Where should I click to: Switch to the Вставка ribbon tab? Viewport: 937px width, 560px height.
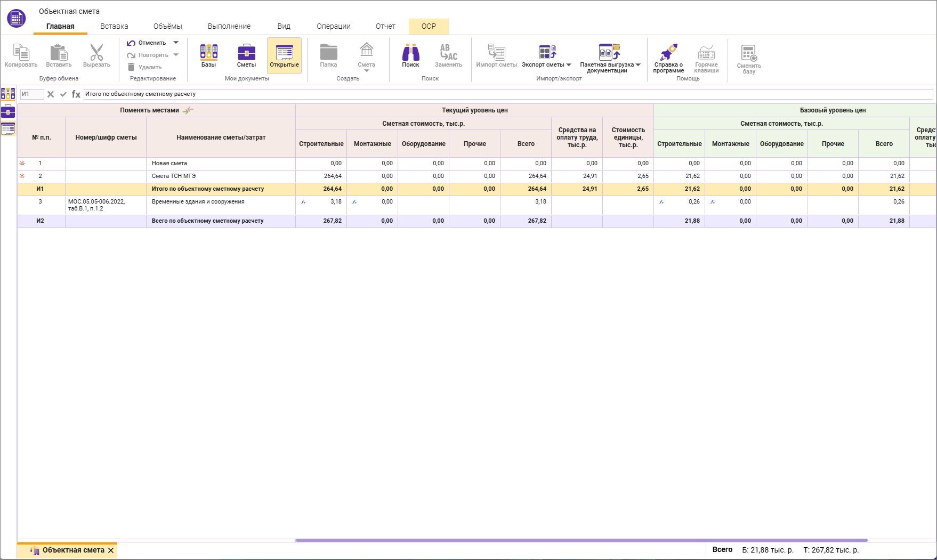point(114,26)
